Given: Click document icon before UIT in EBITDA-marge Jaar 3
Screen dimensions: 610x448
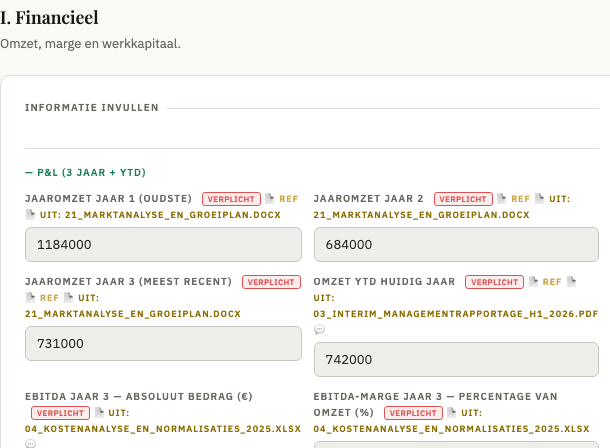Looking at the screenshot, I should pyautogui.click(x=451, y=413).
